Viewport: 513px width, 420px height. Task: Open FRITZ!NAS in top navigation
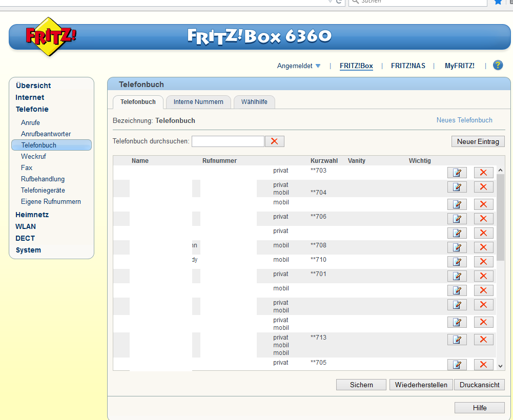408,66
